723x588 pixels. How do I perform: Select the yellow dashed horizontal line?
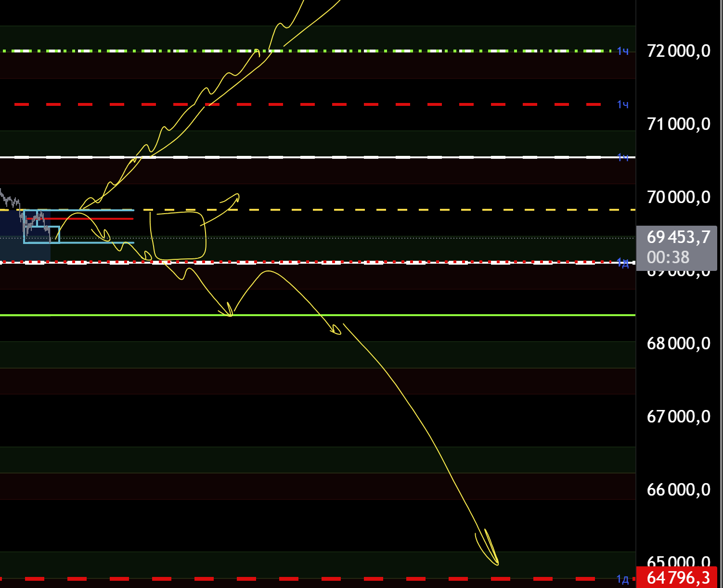[385, 210]
